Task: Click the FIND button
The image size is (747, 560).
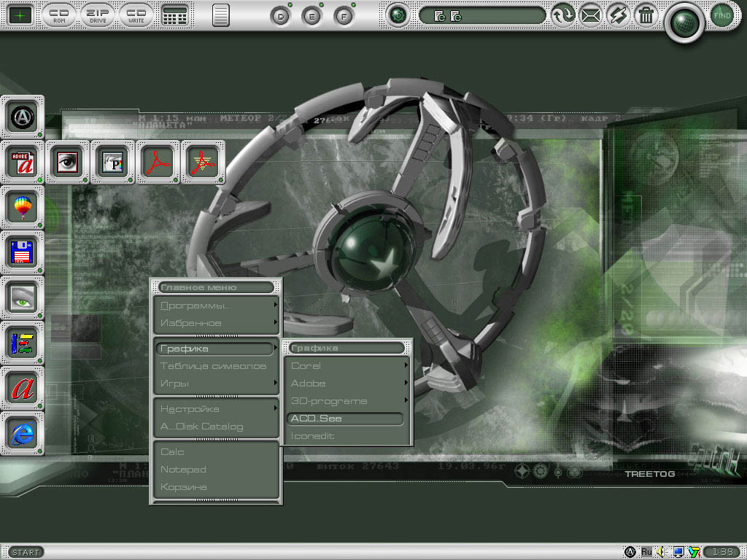Action: 722,15
